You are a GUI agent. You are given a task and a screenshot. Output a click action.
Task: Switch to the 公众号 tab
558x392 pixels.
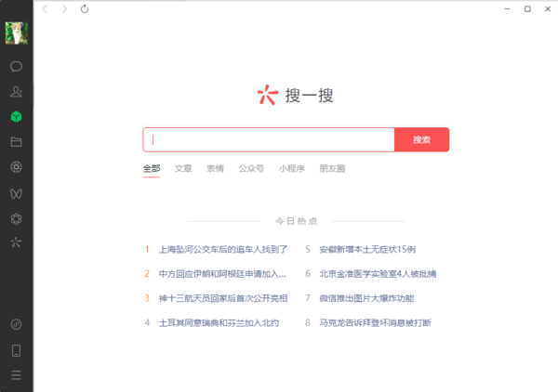[x=251, y=168]
